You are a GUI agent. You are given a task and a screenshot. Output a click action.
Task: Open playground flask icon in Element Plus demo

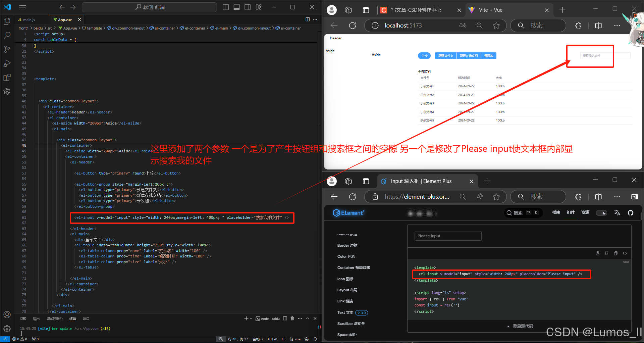(x=598, y=253)
